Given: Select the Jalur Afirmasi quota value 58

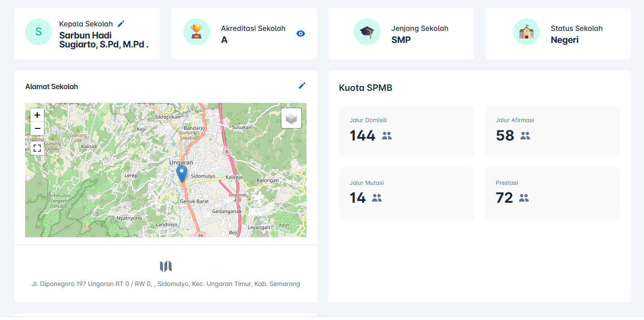Looking at the screenshot, I should pyautogui.click(x=505, y=136).
